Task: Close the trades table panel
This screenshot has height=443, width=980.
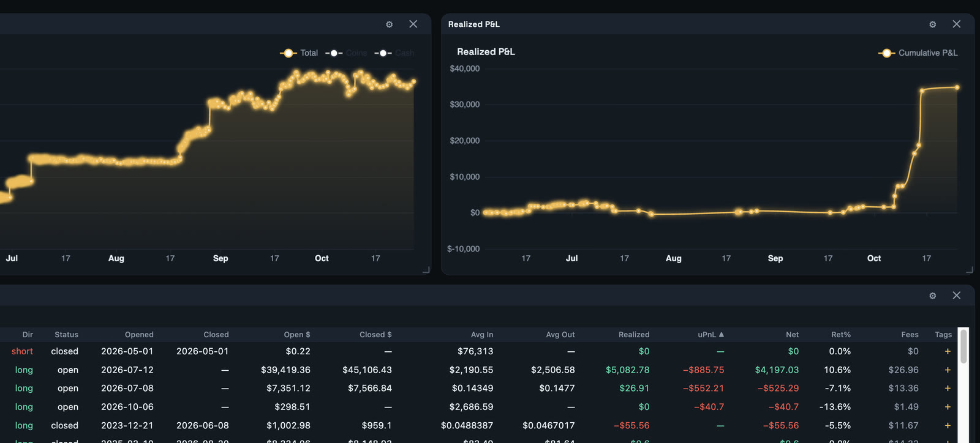Action: point(957,296)
